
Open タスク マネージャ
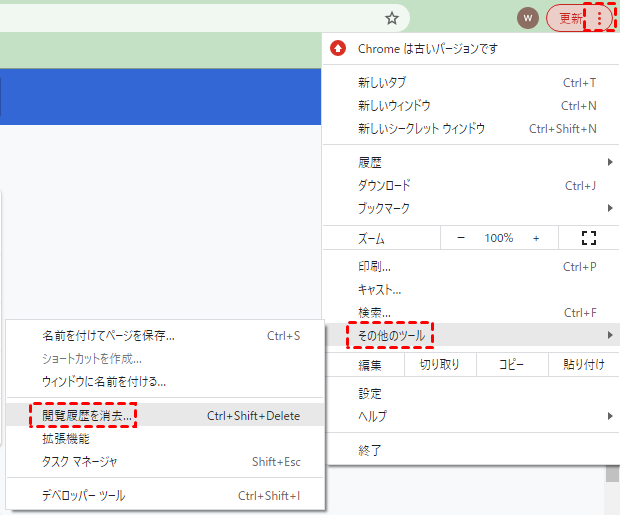pyautogui.click(x=165, y=461)
